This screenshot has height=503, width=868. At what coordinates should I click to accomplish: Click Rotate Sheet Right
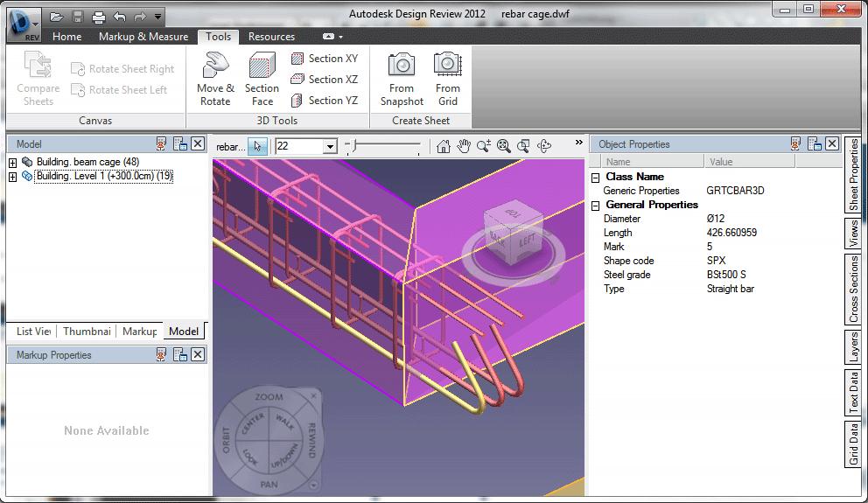click(x=122, y=68)
